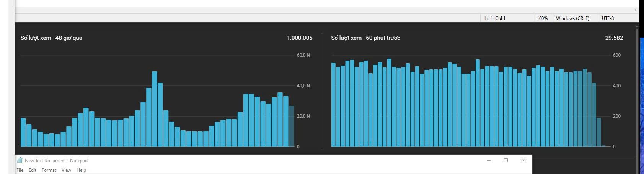
Task: Click the first bar in the 60-minute chart
Action: tap(333, 105)
